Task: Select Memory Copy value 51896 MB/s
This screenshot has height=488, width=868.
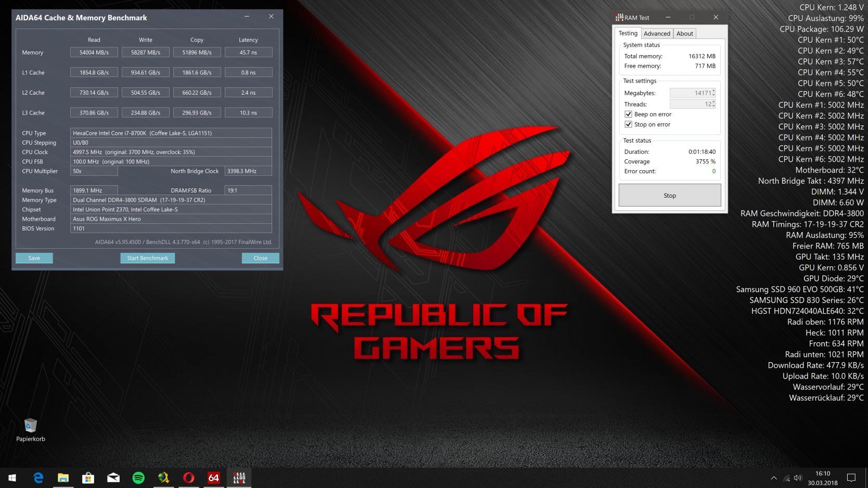Action: pos(197,52)
